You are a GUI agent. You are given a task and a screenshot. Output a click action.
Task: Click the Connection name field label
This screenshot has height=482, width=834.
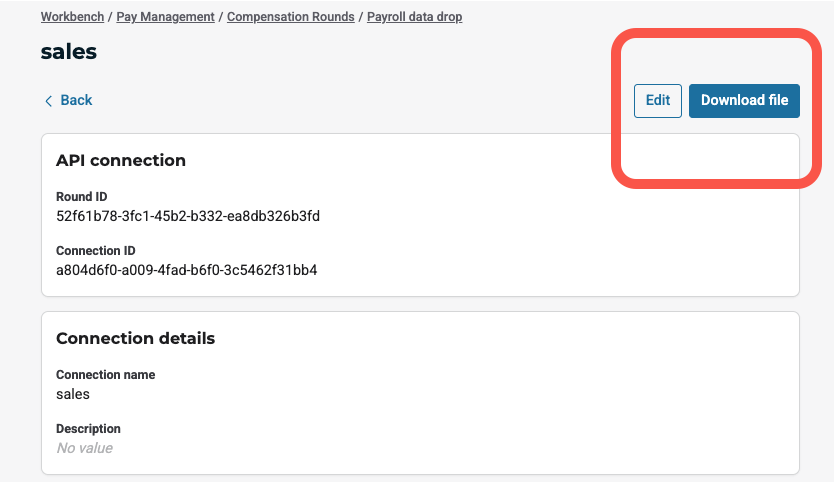pyautogui.click(x=105, y=375)
